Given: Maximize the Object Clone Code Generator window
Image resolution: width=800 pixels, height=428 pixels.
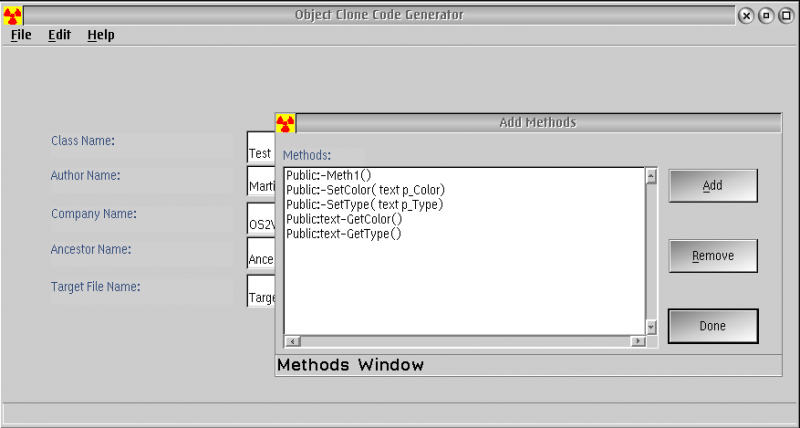Looking at the screenshot, I should 786,16.
